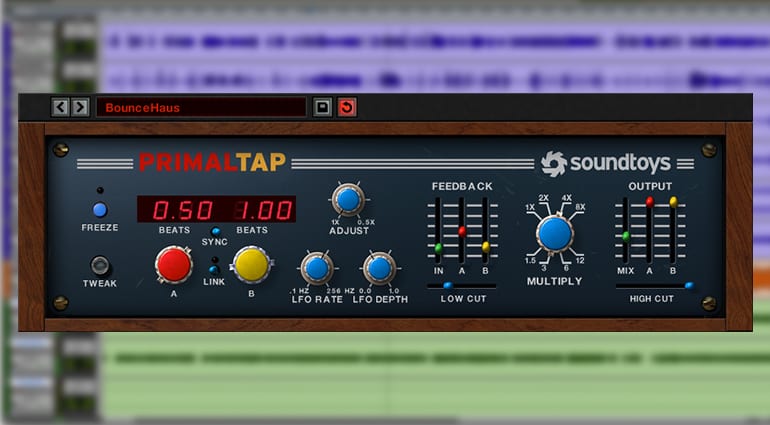Click the OUTPUT section label
Viewport: 770px width, 425px height.
pos(650,186)
